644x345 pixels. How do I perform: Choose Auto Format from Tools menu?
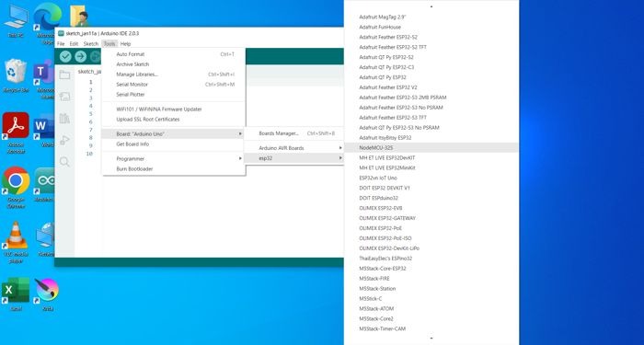174,54
